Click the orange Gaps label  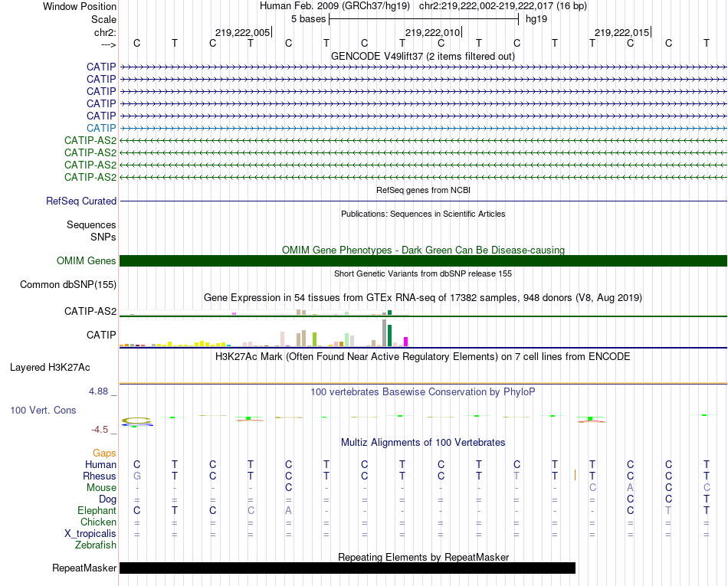(104, 453)
